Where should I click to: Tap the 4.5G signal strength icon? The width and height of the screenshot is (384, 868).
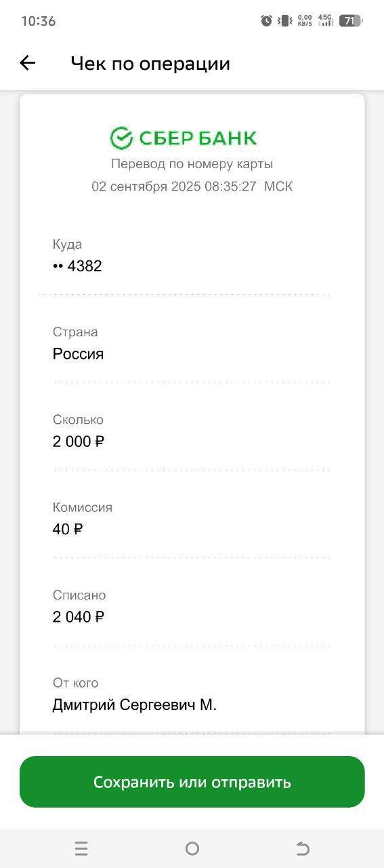coord(326,21)
